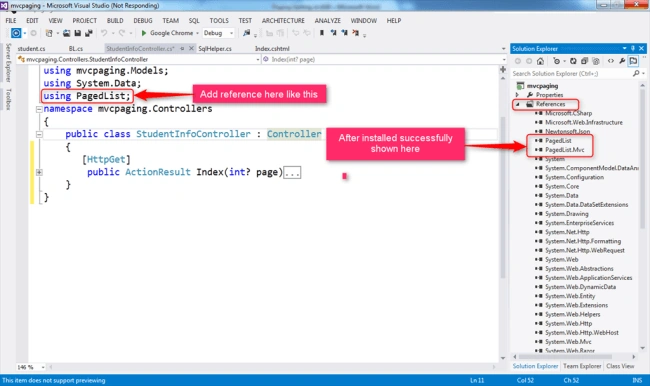Click the New Project toolbar icon
Screen dimensions: 650x386
coord(49,33)
